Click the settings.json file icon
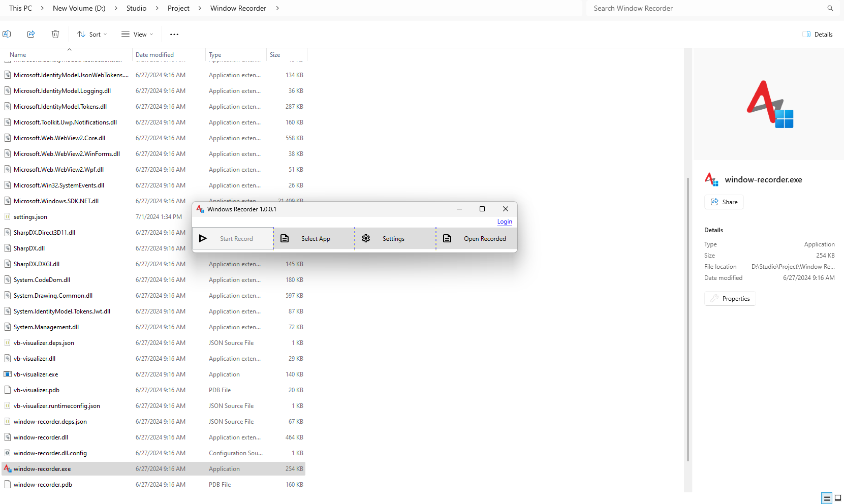 [8, 216]
